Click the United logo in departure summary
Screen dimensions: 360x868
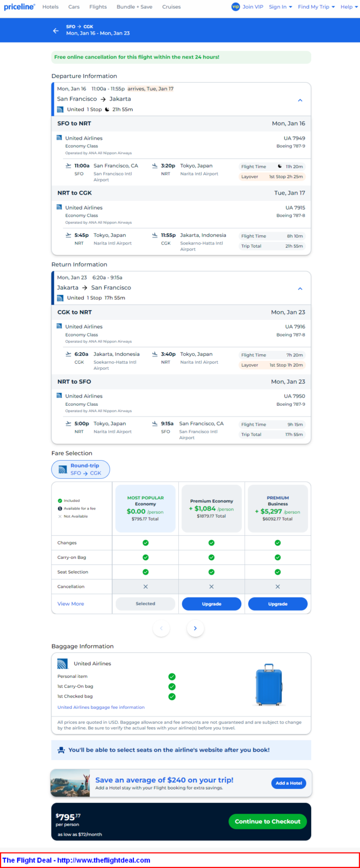tap(60, 109)
